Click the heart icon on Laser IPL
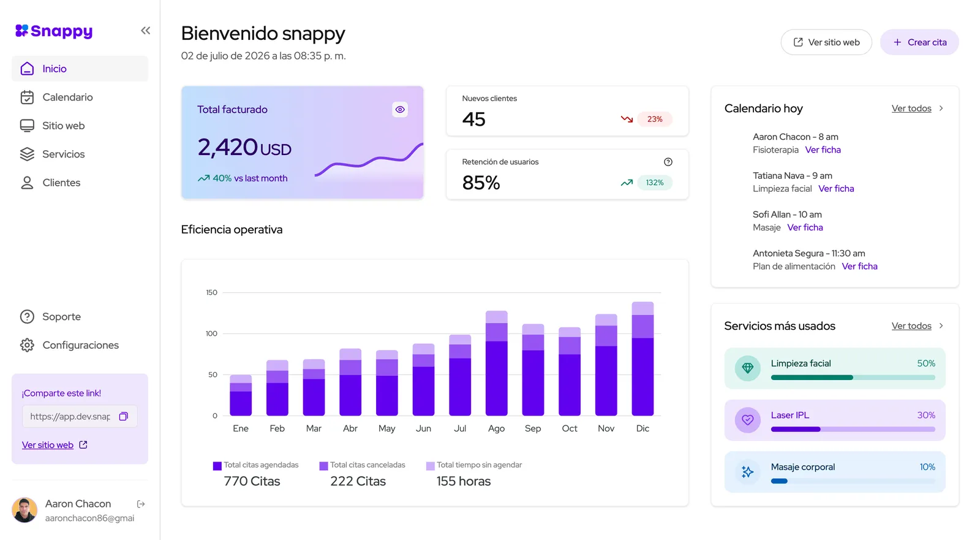Viewport: 980px width, 540px height. pyautogui.click(x=747, y=420)
